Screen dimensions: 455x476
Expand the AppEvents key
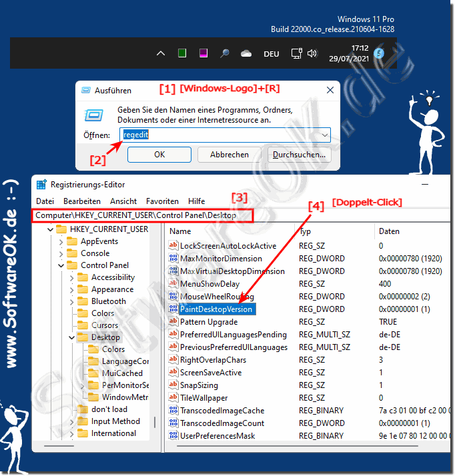[x=61, y=242]
